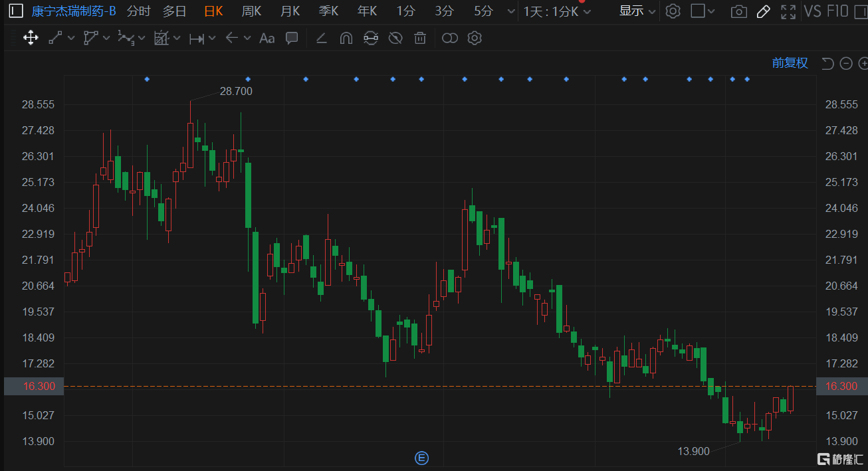Add a comment bubble annotation
868x471 pixels.
(292, 38)
